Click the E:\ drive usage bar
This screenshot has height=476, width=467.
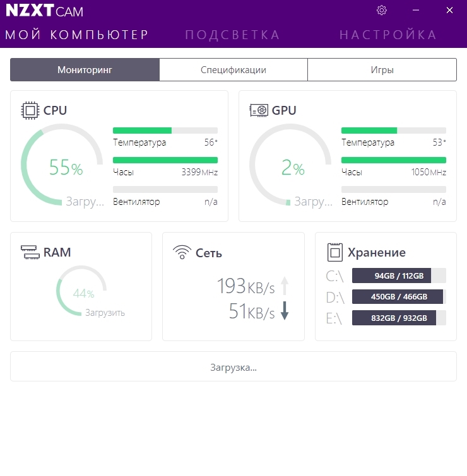click(398, 318)
